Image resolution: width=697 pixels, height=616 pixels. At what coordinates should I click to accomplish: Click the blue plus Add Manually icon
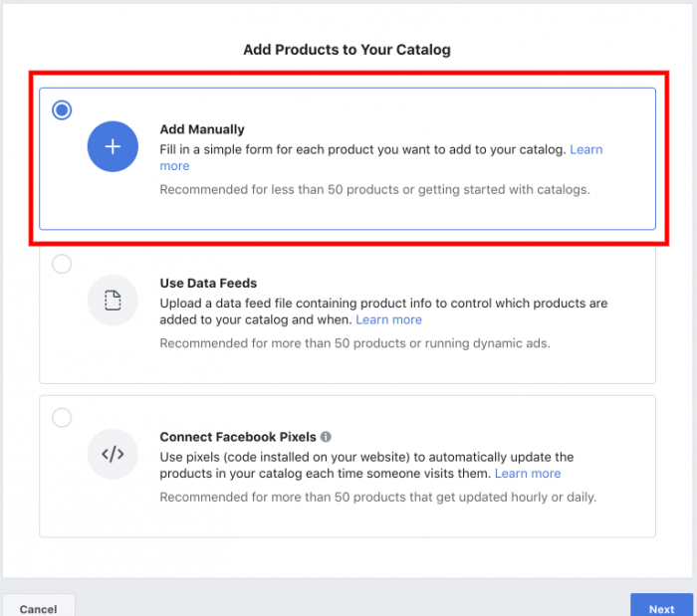[113, 146]
